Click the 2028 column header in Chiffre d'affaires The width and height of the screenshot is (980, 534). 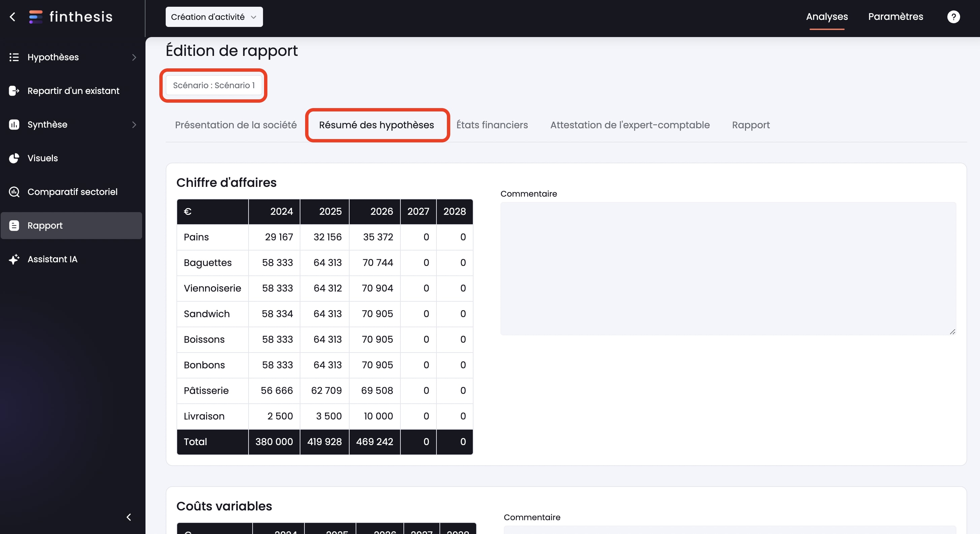coord(455,211)
